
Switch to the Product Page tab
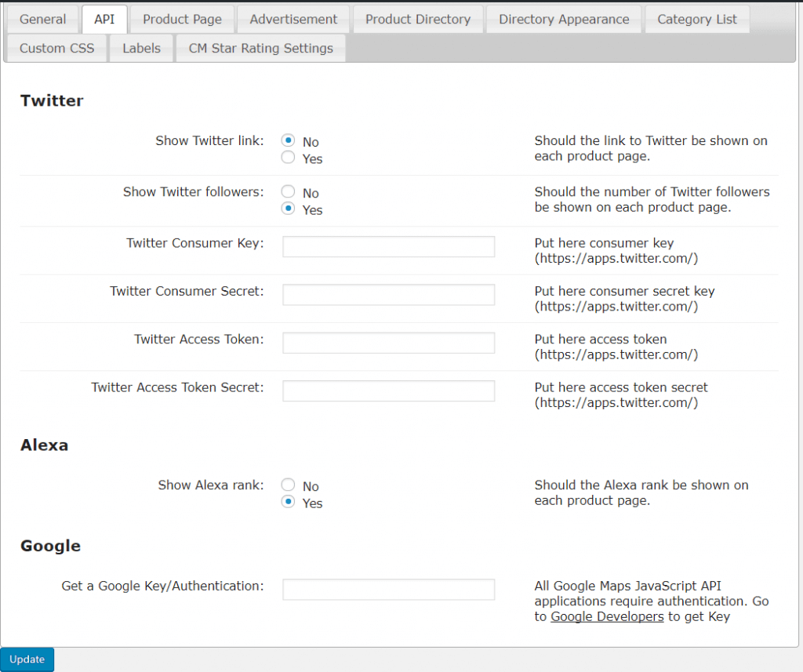pyautogui.click(x=182, y=20)
